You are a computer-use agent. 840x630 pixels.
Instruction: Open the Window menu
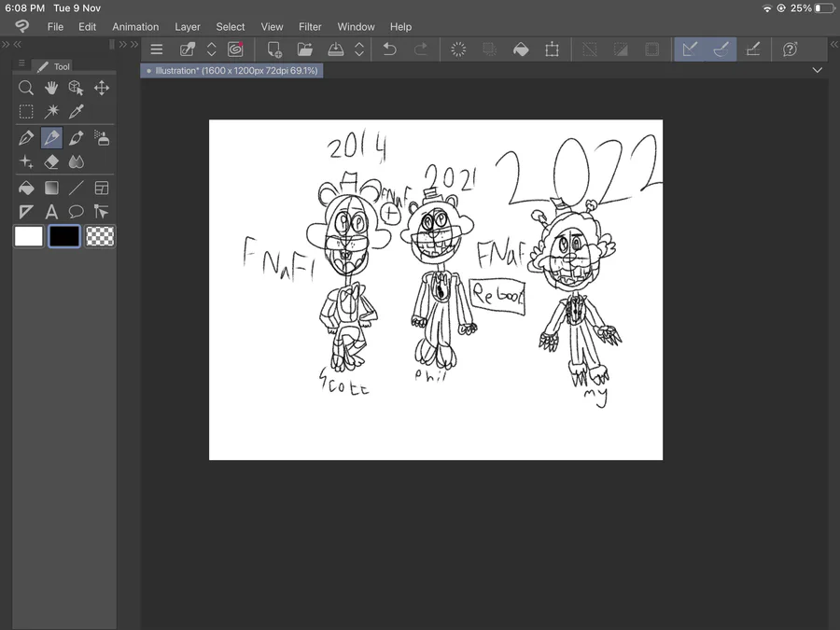click(x=357, y=27)
